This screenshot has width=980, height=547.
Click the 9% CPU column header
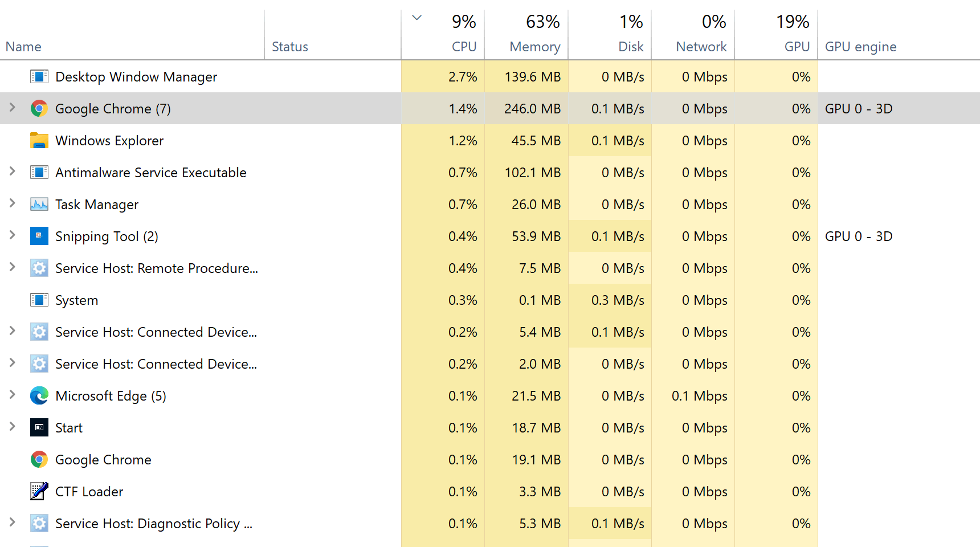tap(443, 35)
